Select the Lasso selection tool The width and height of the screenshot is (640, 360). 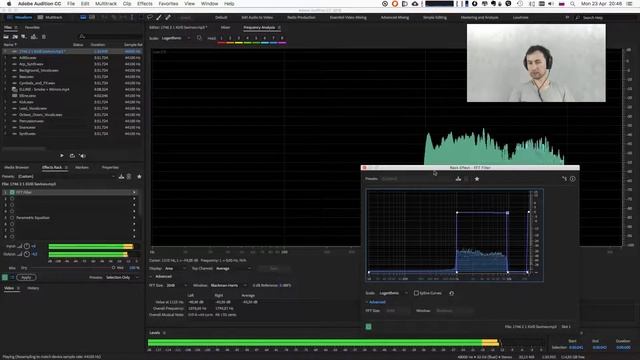click(150, 18)
